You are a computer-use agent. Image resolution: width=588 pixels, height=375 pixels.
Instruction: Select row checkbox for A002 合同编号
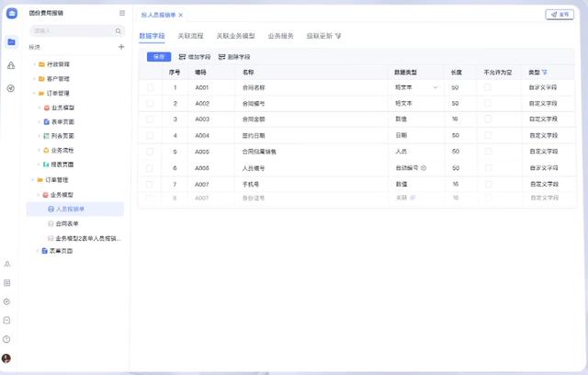[150, 104]
